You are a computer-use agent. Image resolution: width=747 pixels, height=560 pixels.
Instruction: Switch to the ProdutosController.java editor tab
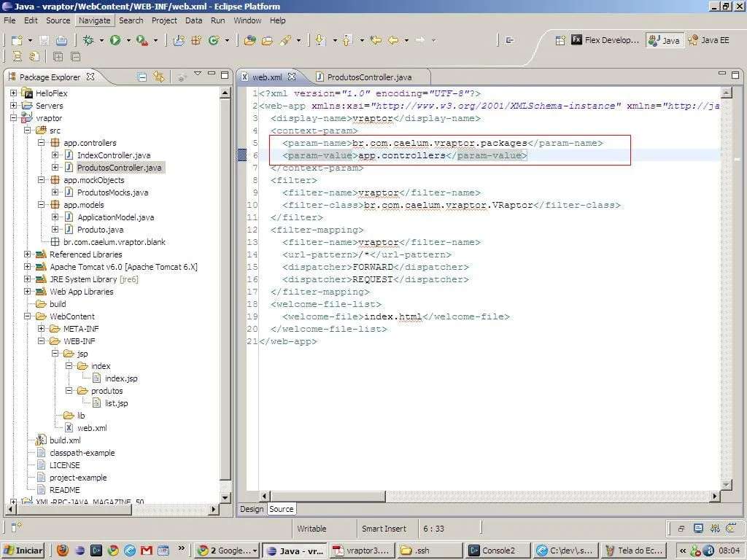click(x=368, y=77)
